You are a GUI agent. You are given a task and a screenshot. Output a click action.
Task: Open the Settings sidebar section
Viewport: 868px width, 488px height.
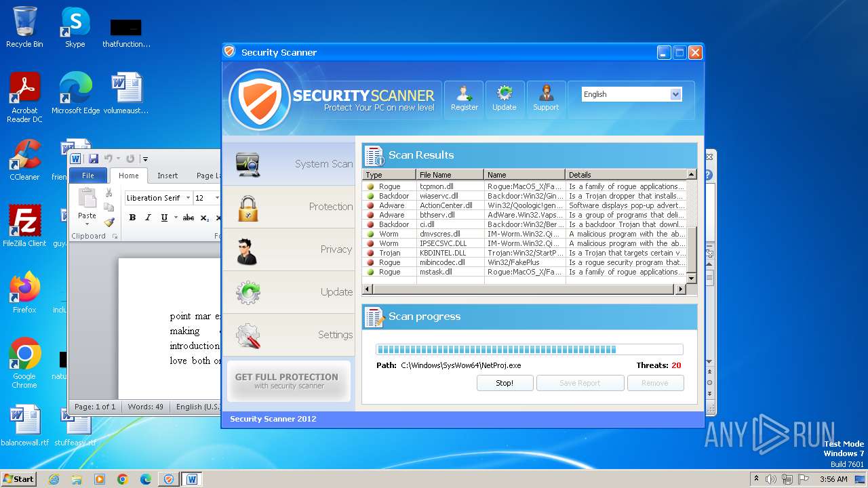point(289,335)
